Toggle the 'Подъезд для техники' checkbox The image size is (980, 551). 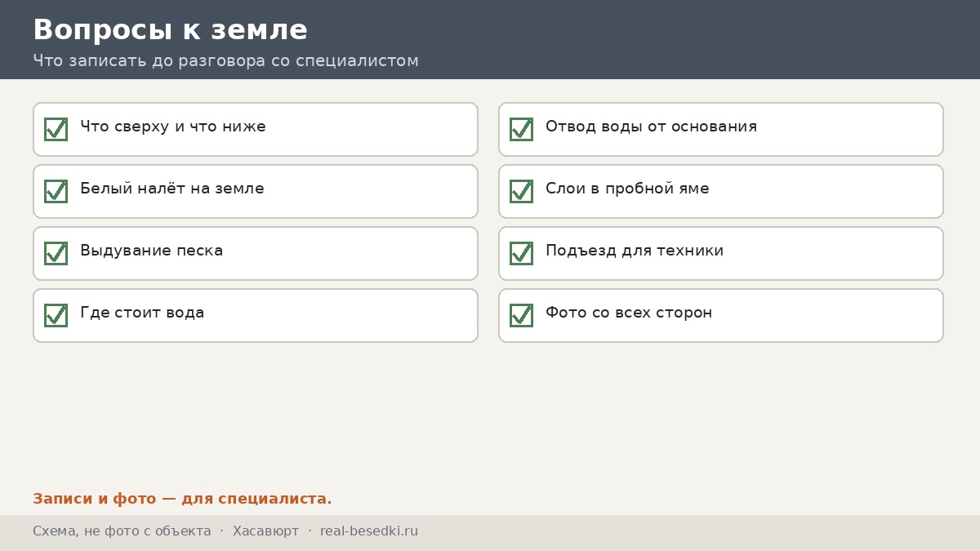[521, 253]
